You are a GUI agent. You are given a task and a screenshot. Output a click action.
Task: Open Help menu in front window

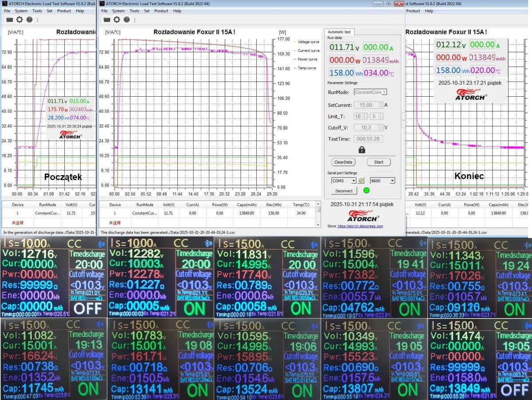coord(177,11)
